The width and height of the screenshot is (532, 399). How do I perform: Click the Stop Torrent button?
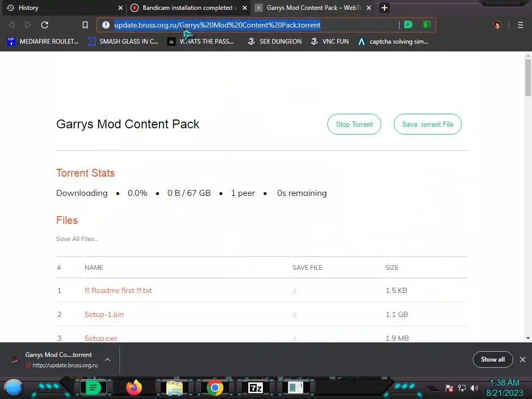tap(354, 124)
